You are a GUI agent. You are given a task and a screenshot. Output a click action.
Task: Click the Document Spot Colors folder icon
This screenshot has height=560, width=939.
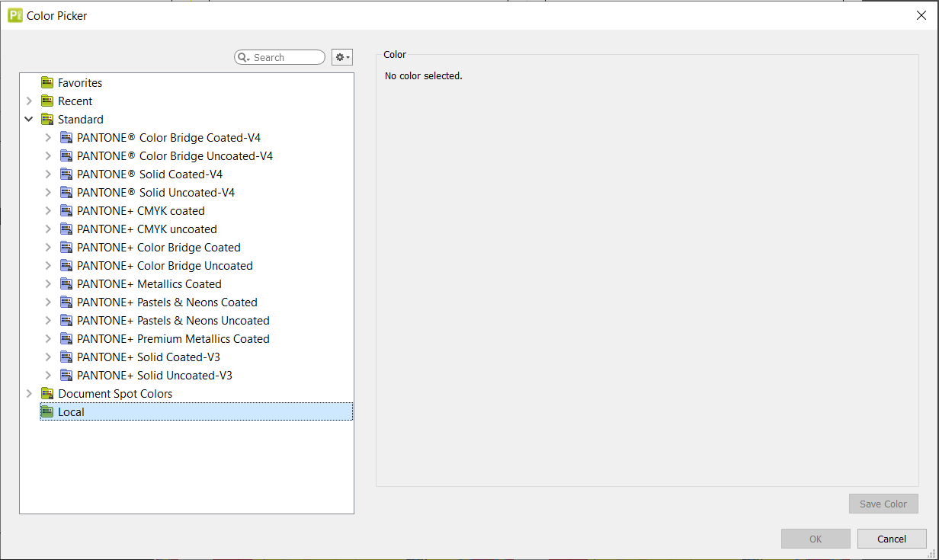pos(47,394)
